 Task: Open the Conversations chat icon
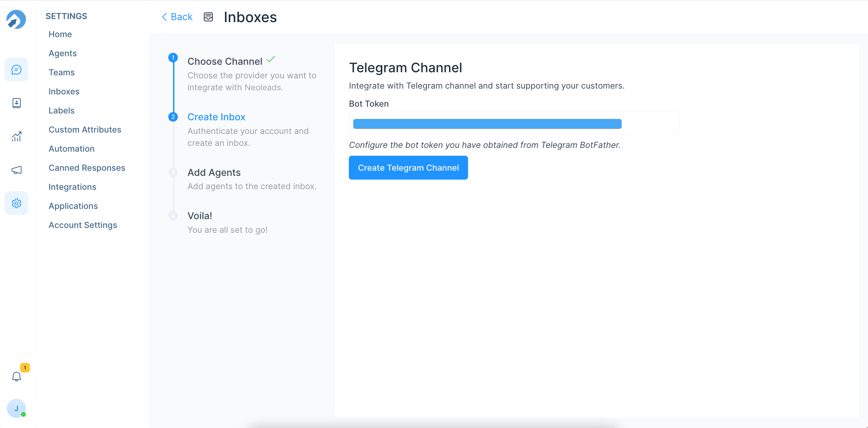(16, 70)
